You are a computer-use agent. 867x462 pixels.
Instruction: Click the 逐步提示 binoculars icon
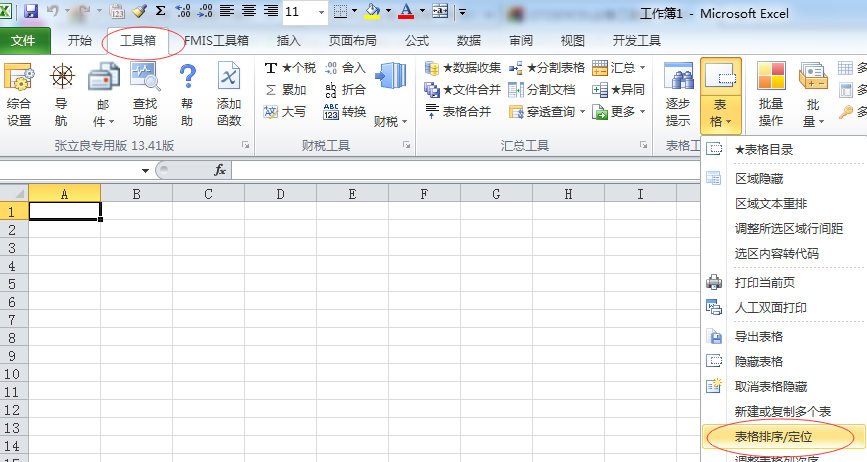coord(678,95)
